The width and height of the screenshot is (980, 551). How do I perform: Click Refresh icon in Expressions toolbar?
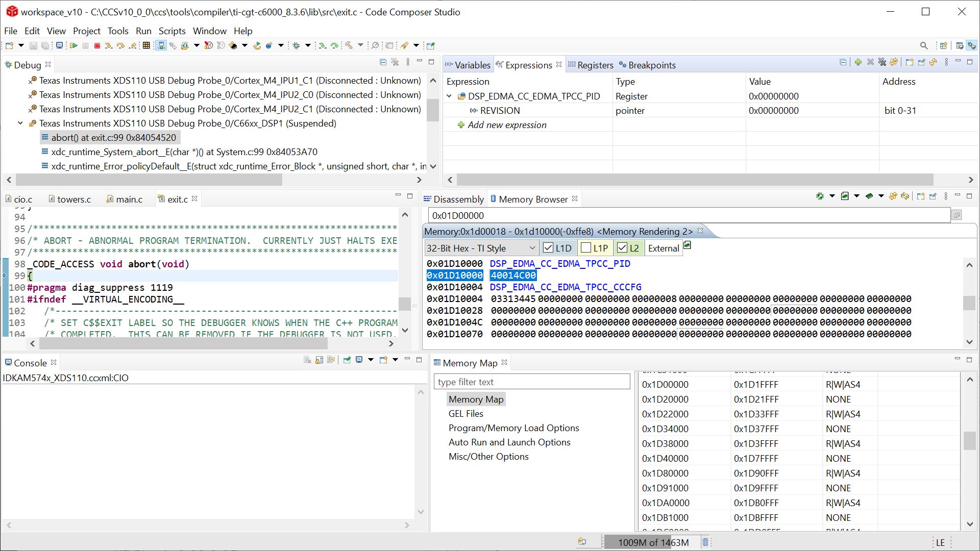pyautogui.click(x=933, y=62)
